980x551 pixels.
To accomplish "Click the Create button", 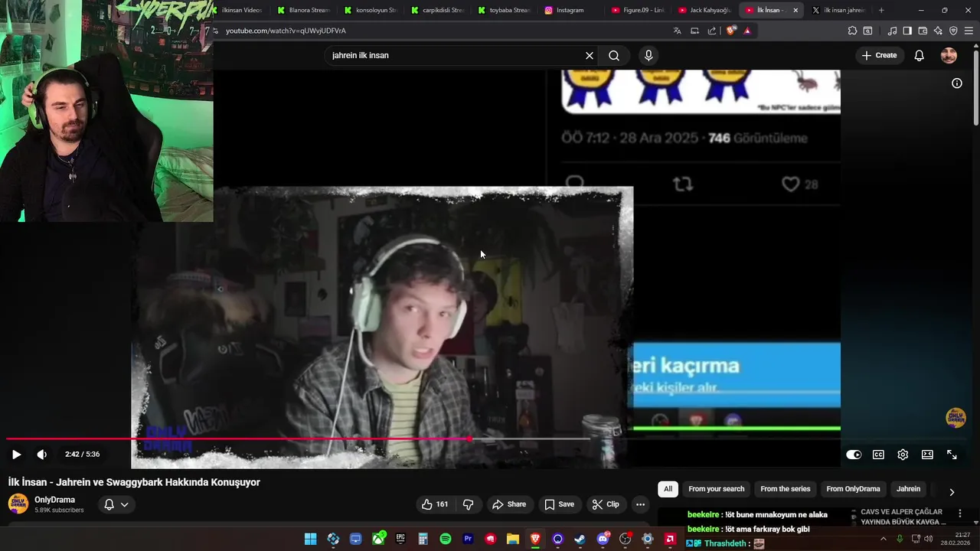I will tap(879, 55).
